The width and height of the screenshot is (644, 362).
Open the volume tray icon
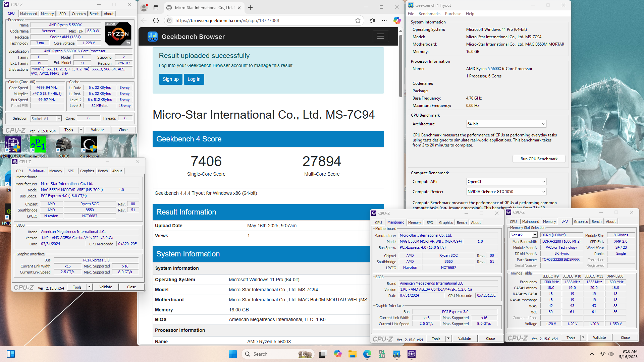tap(611, 354)
